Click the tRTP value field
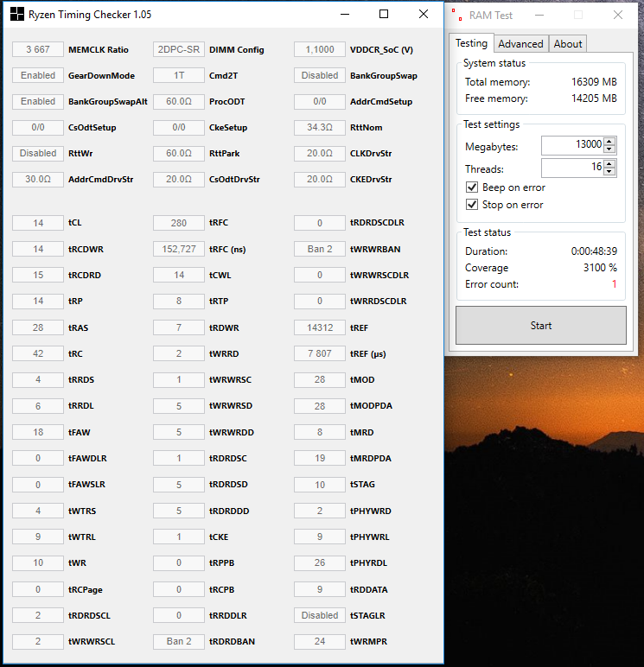 pyautogui.click(x=179, y=302)
